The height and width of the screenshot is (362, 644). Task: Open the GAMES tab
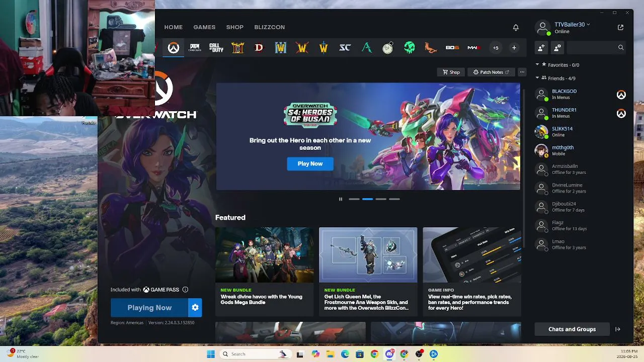[x=204, y=27]
